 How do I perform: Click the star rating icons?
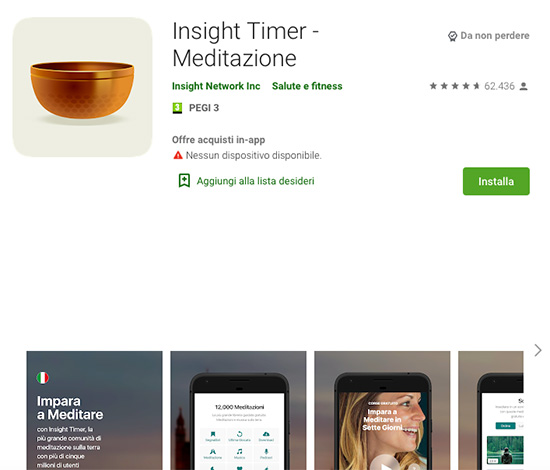point(455,86)
